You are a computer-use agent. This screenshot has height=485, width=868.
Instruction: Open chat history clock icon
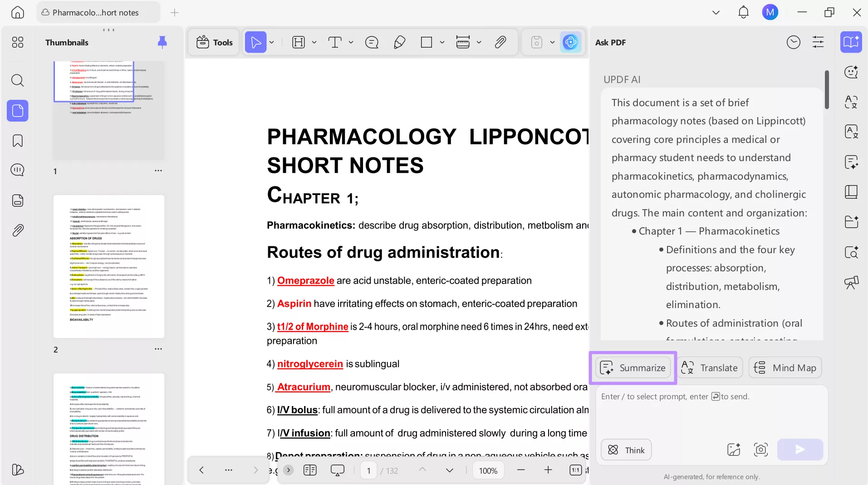[793, 42]
